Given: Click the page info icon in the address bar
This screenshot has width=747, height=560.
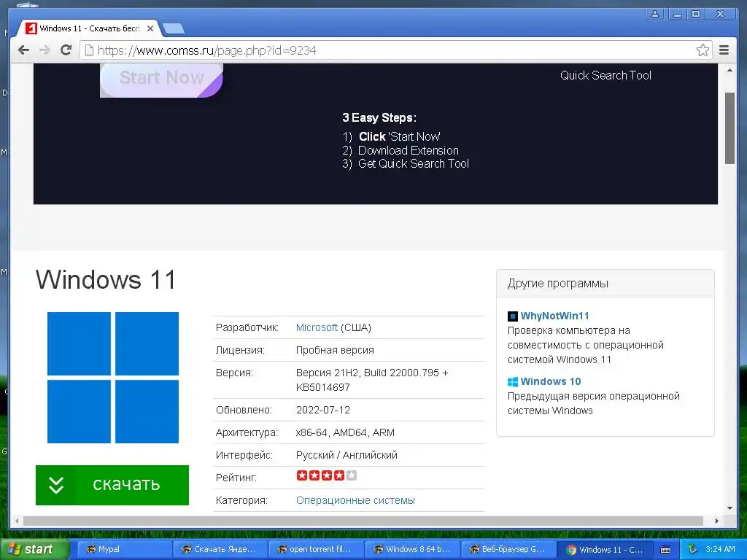Looking at the screenshot, I should (x=88, y=50).
